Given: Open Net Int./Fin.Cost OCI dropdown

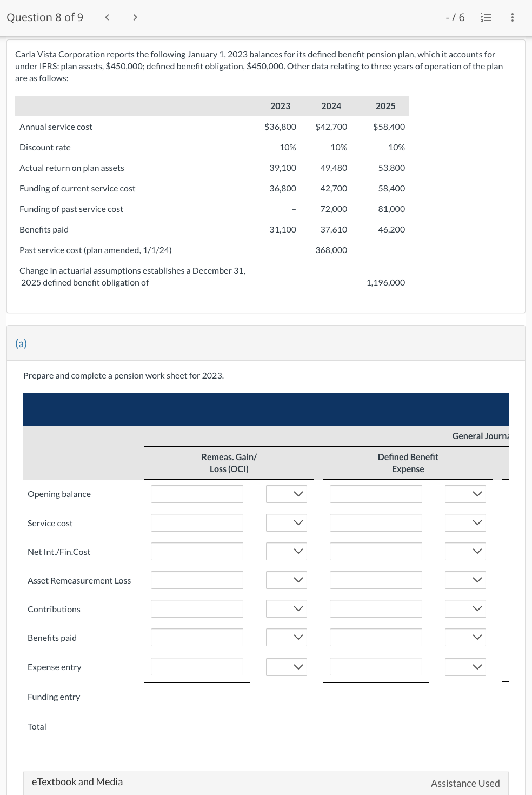Looking at the screenshot, I should coord(286,551).
